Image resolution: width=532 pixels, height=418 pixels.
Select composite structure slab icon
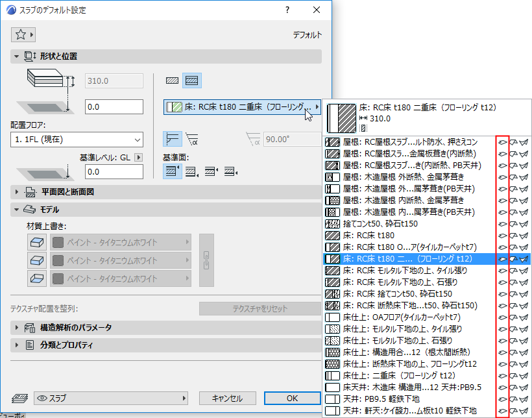point(192,81)
